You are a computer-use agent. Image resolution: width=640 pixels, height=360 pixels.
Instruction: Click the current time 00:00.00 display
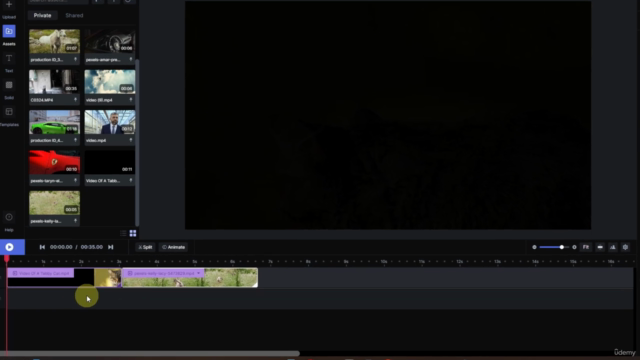pyautogui.click(x=61, y=247)
